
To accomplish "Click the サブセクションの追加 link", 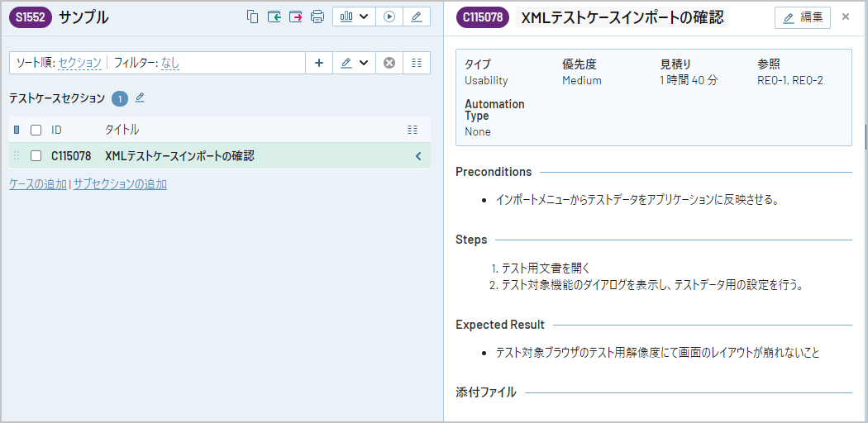I will [x=120, y=184].
